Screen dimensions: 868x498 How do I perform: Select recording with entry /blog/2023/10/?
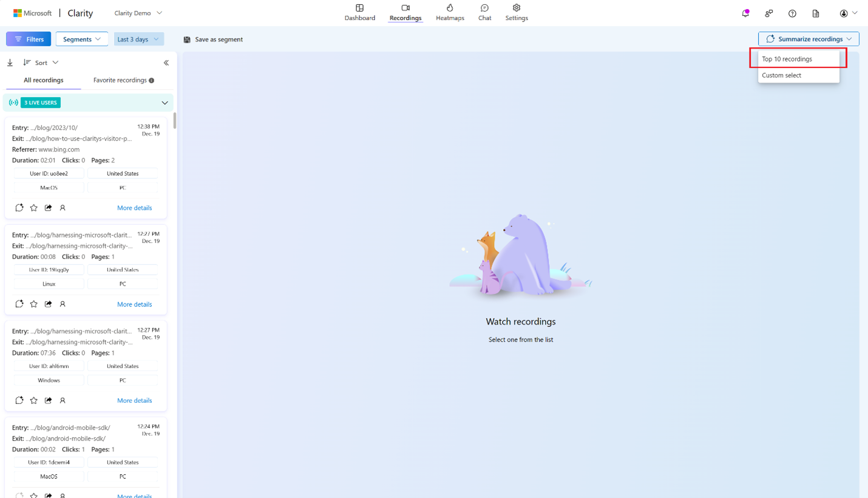tap(86, 168)
